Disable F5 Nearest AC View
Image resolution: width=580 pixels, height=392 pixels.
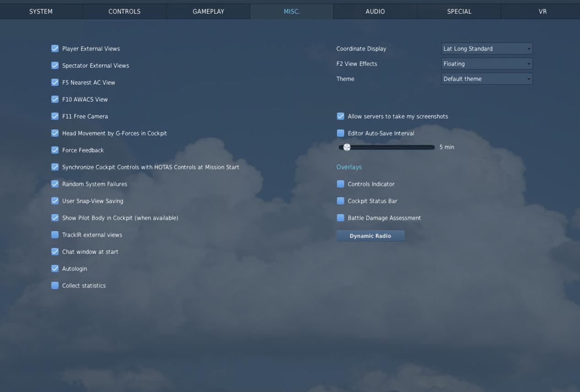(55, 82)
